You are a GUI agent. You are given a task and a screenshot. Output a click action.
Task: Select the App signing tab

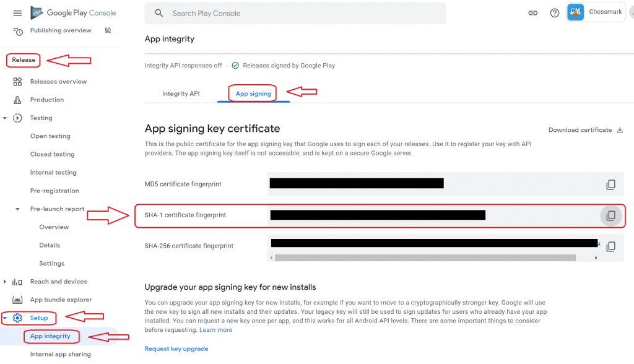(253, 94)
